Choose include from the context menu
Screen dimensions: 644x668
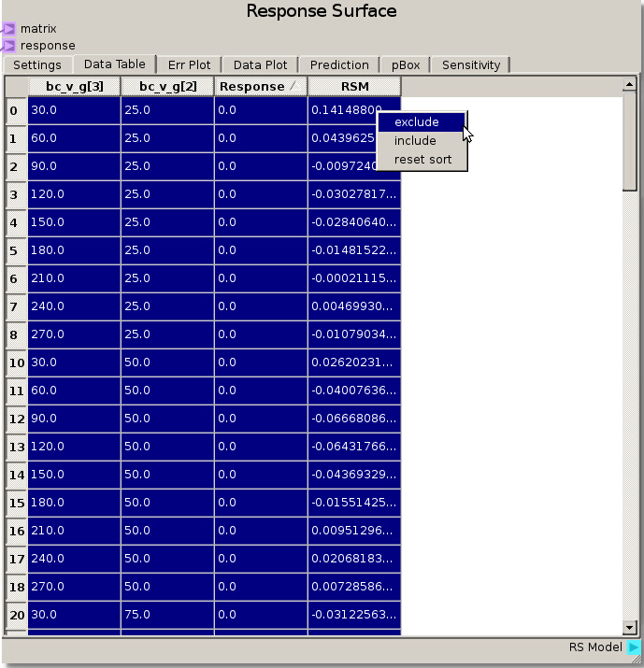(415, 141)
